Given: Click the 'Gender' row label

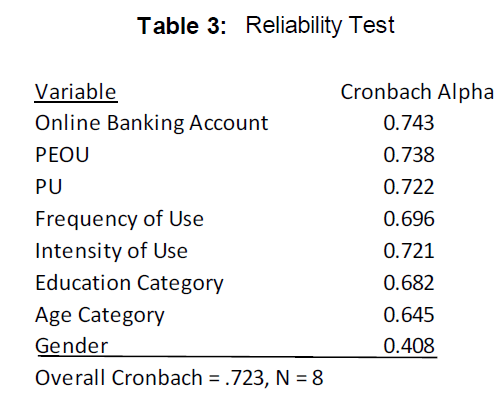Looking at the screenshot, I should (x=72, y=346).
